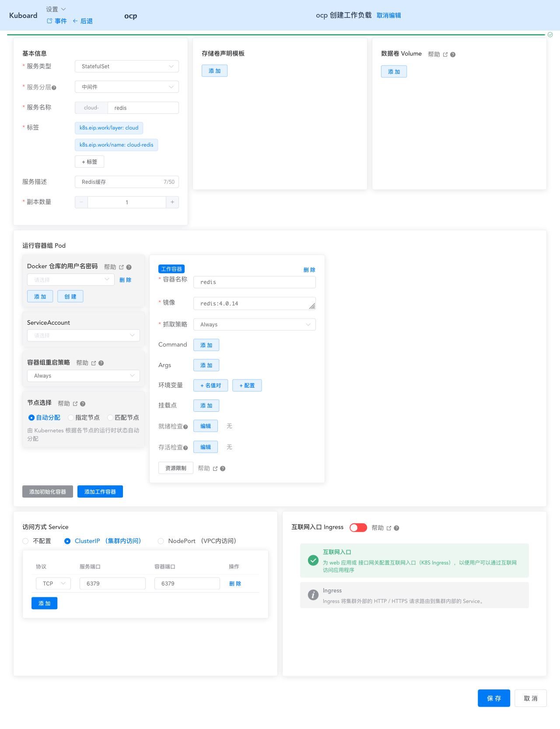Click 添加 button for Command
Screen dimensions: 560x729
[x=206, y=345]
